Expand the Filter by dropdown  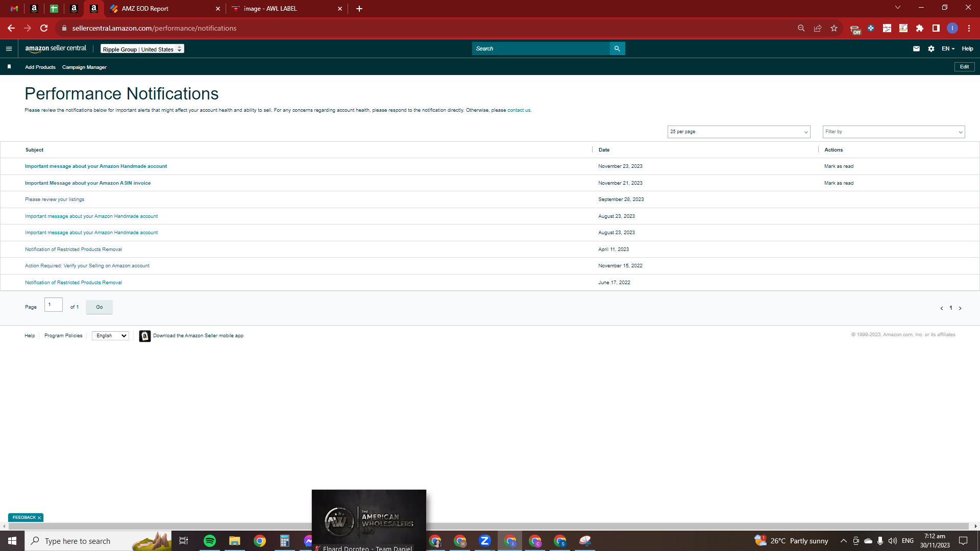(x=894, y=132)
